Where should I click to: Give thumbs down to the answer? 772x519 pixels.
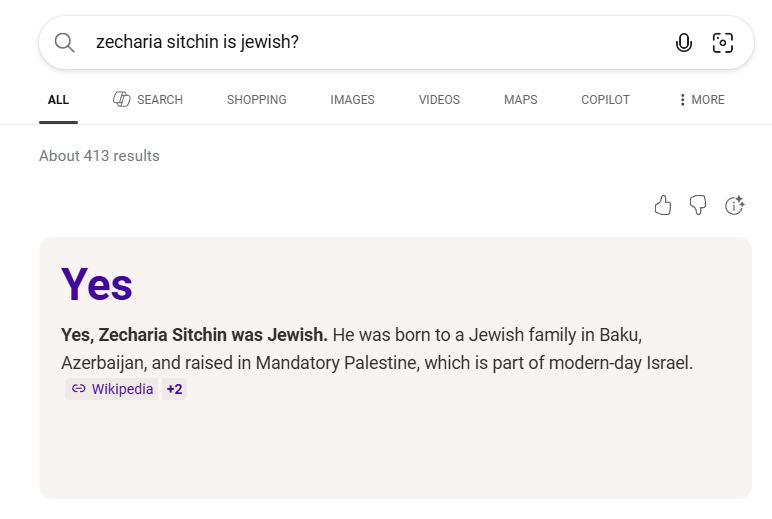click(x=698, y=205)
